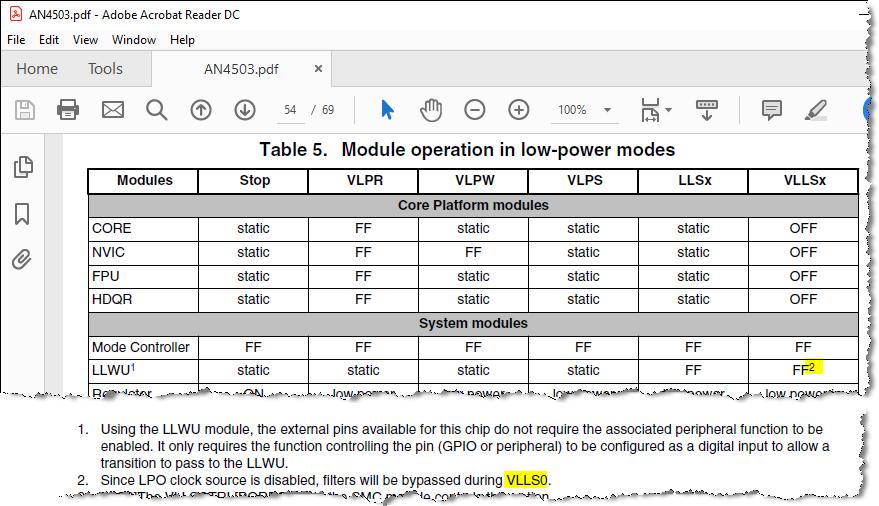Zoom out with minus icon
Viewport: 879px width, 506px height.
point(475,110)
